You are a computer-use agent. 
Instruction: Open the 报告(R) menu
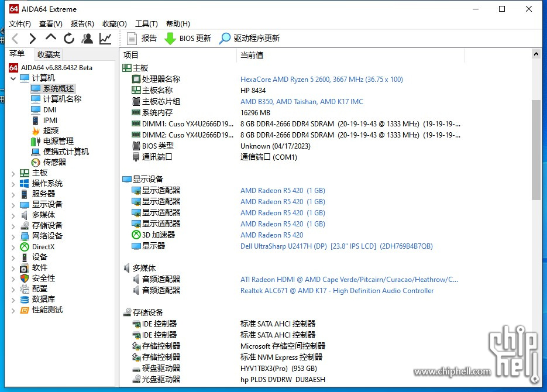pyautogui.click(x=82, y=24)
